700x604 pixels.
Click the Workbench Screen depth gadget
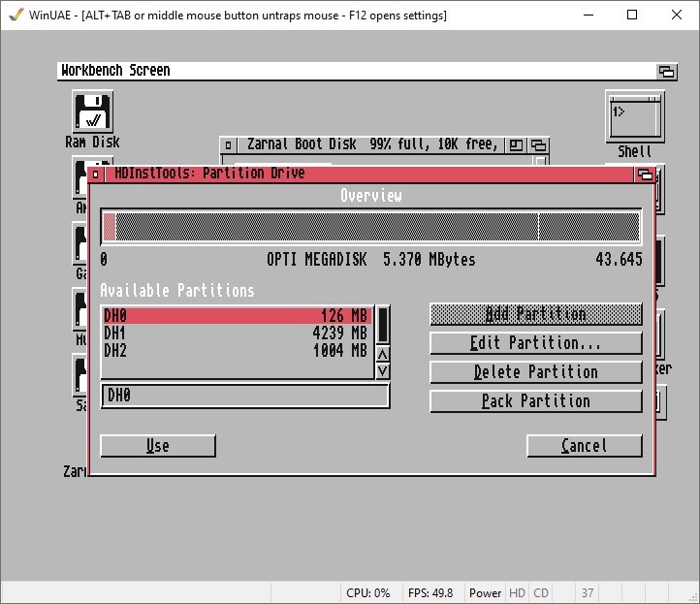[666, 72]
